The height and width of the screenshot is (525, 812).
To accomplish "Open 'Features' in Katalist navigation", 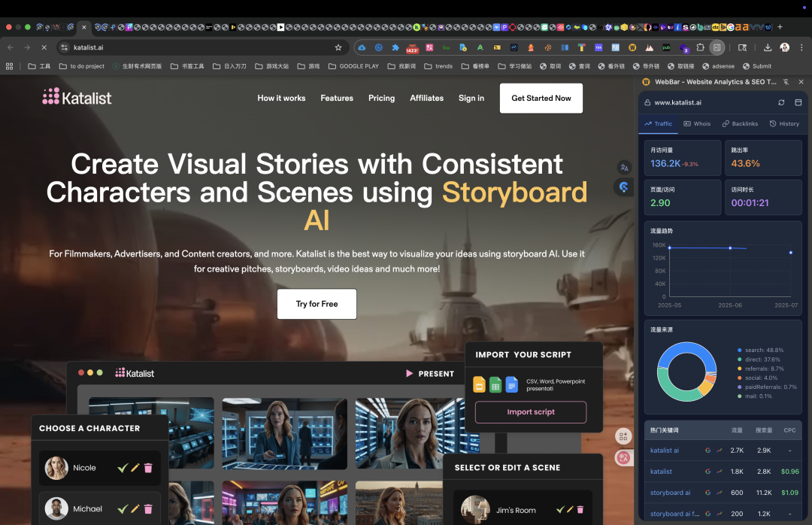I will [337, 98].
